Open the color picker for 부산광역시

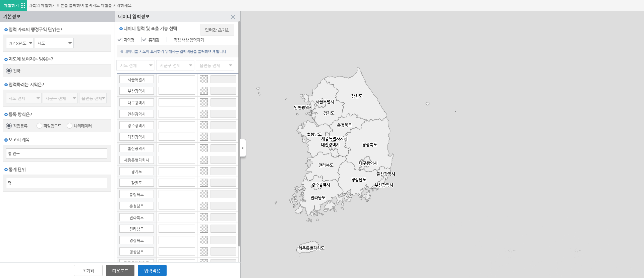(x=204, y=91)
